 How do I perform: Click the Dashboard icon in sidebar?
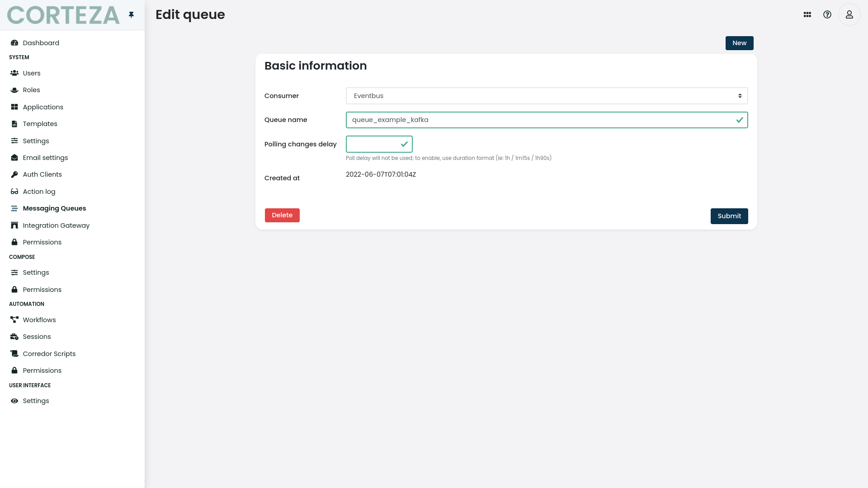pos(14,42)
